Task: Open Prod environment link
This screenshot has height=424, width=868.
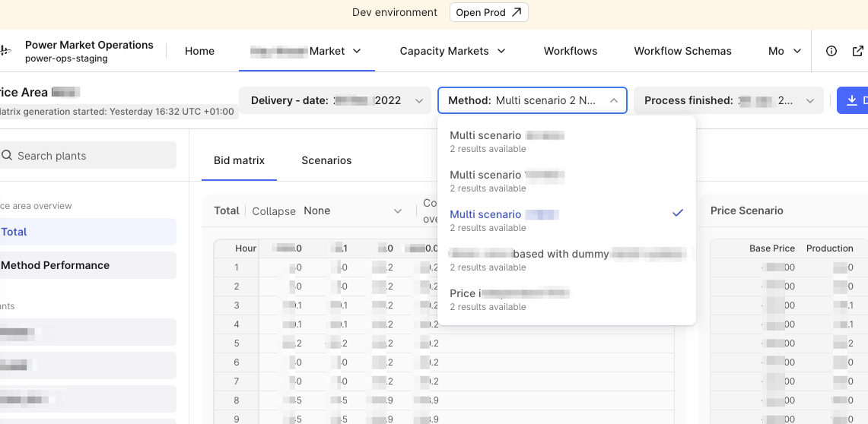Action: pos(488,12)
